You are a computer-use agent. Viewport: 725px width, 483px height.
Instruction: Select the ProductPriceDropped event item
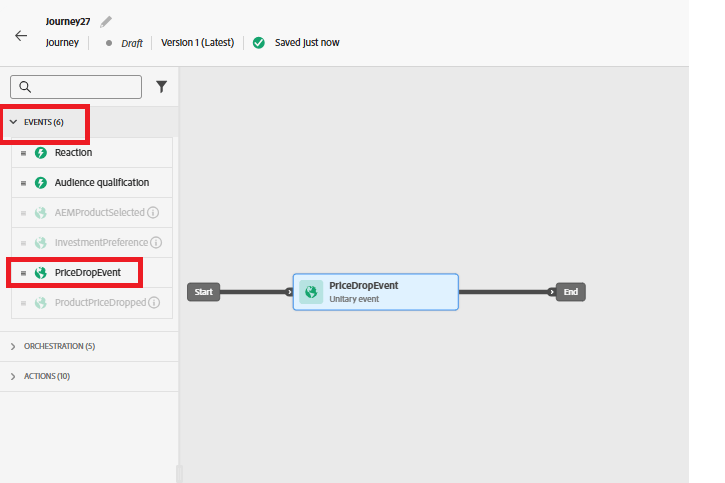[x=92, y=303]
